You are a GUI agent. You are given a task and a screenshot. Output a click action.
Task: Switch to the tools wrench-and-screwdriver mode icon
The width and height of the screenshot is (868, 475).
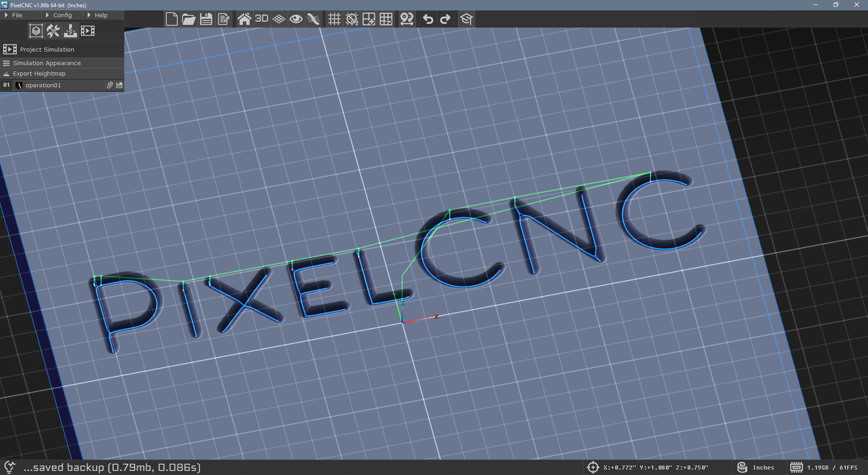coord(53,31)
